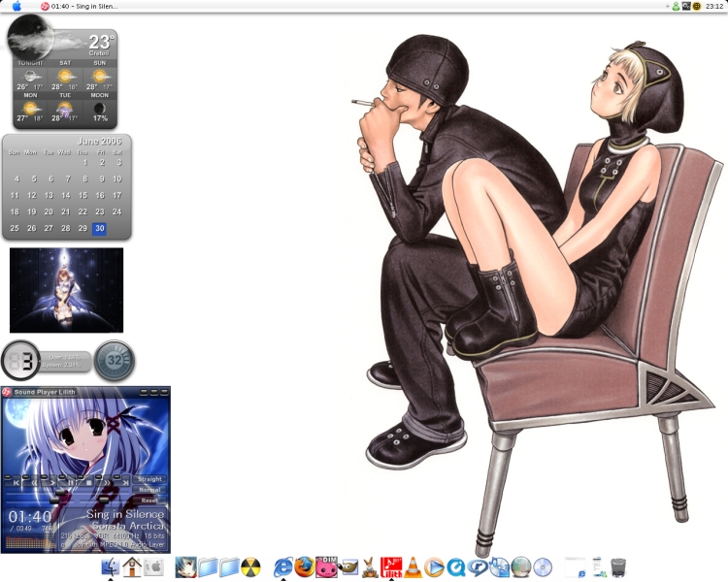Launch the brown rabbit dock icon
The width and height of the screenshot is (728, 582).
click(370, 567)
